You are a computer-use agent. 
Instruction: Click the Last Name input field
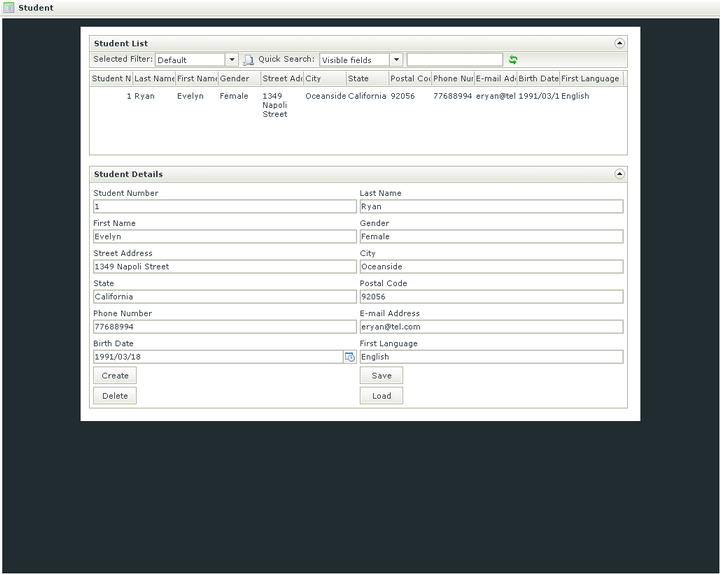coord(491,206)
